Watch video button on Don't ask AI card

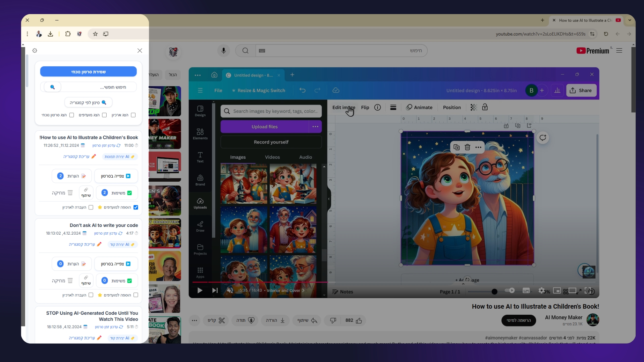pyautogui.click(x=116, y=264)
